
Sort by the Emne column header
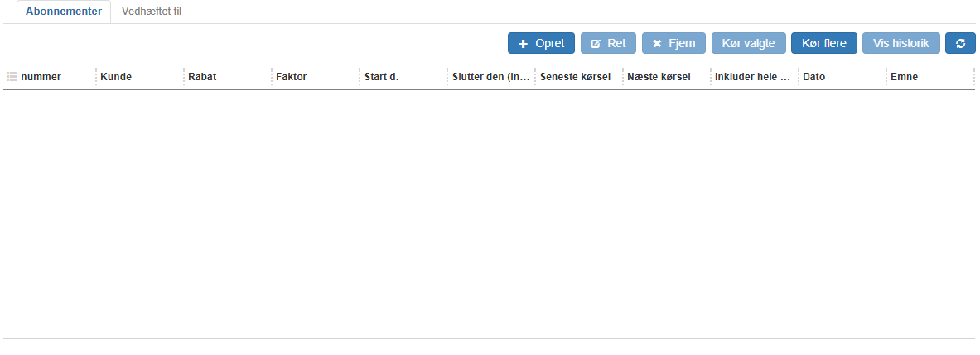pyautogui.click(x=905, y=77)
